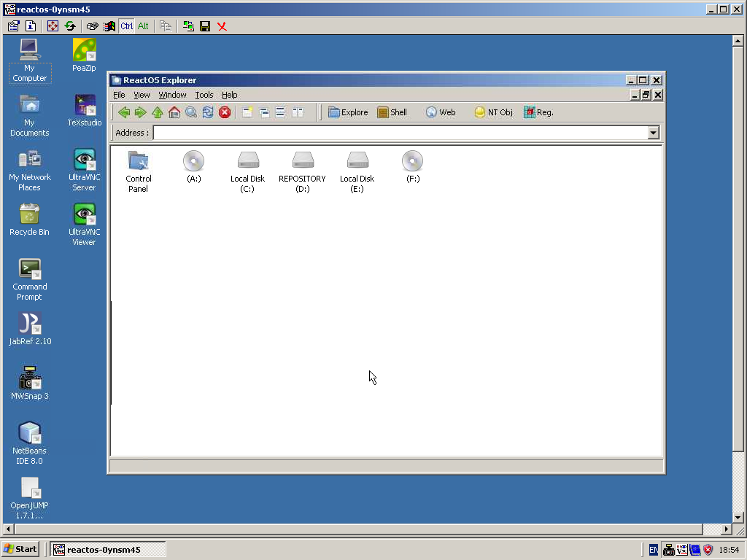This screenshot has width=747, height=560.
Task: Select the (A:) drive
Action: point(193,167)
